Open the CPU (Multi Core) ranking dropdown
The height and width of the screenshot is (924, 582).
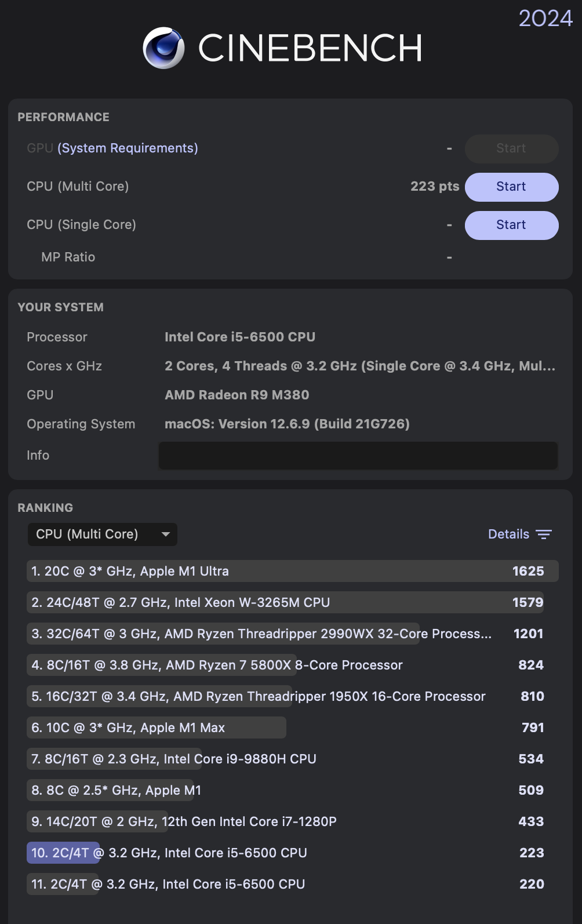(102, 534)
